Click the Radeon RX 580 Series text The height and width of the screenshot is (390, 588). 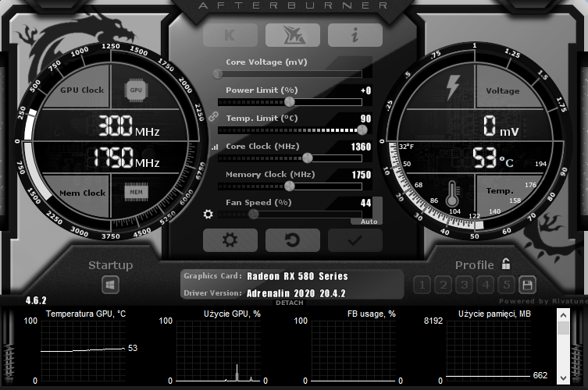[x=298, y=276]
